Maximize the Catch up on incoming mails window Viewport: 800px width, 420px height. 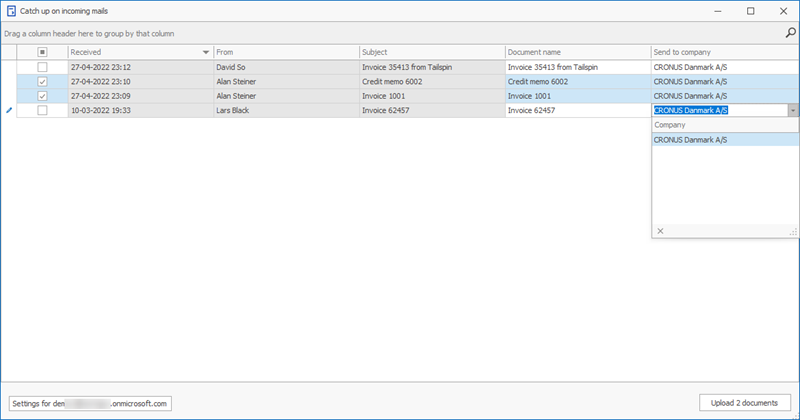[750, 11]
